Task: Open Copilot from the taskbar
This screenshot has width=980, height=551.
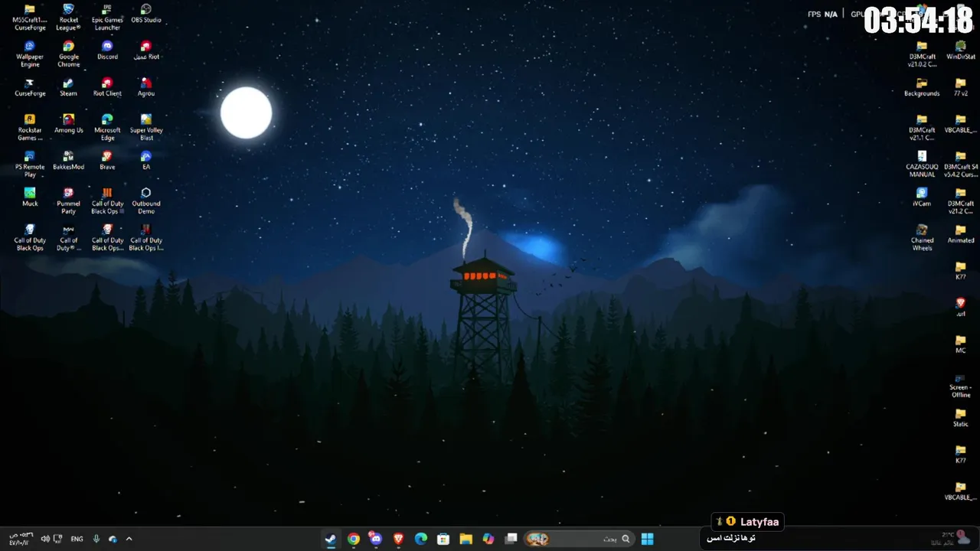Action: point(488,539)
